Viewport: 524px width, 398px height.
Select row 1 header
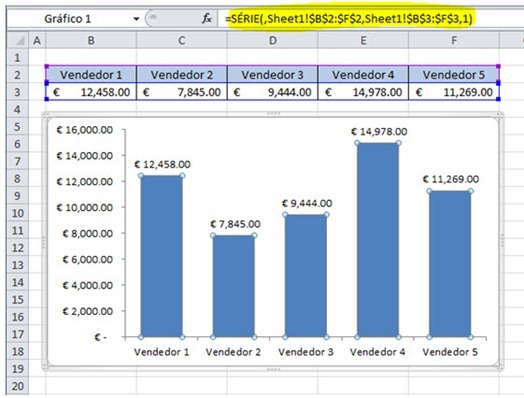[x=18, y=57]
